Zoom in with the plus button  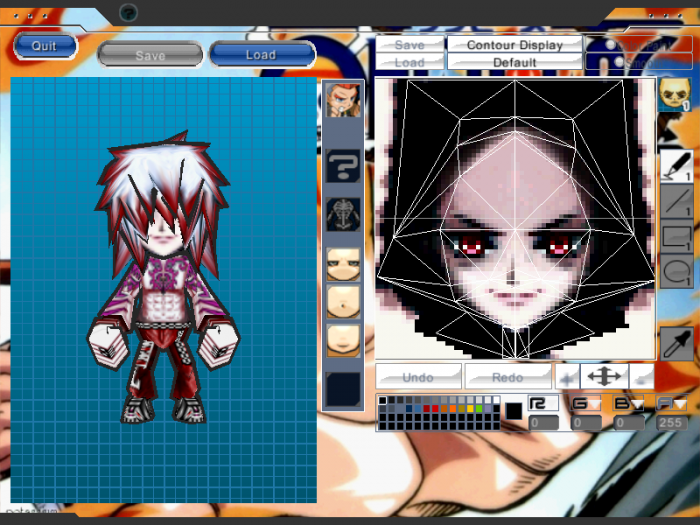pos(567,378)
